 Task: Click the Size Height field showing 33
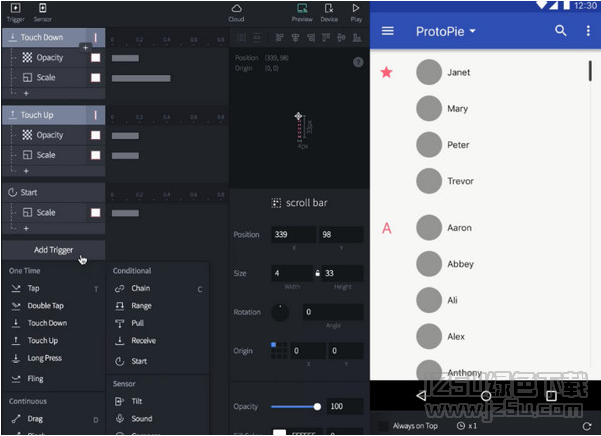click(x=342, y=273)
